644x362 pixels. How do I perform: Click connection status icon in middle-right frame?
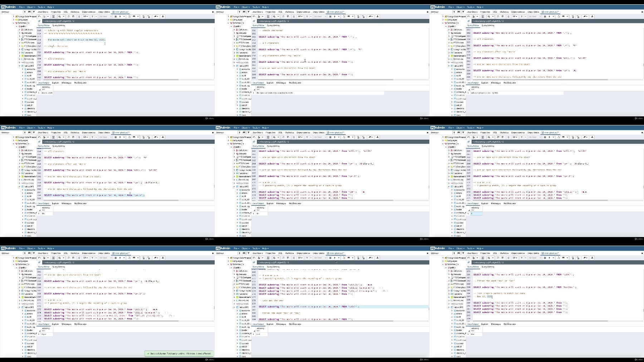coord(468,142)
